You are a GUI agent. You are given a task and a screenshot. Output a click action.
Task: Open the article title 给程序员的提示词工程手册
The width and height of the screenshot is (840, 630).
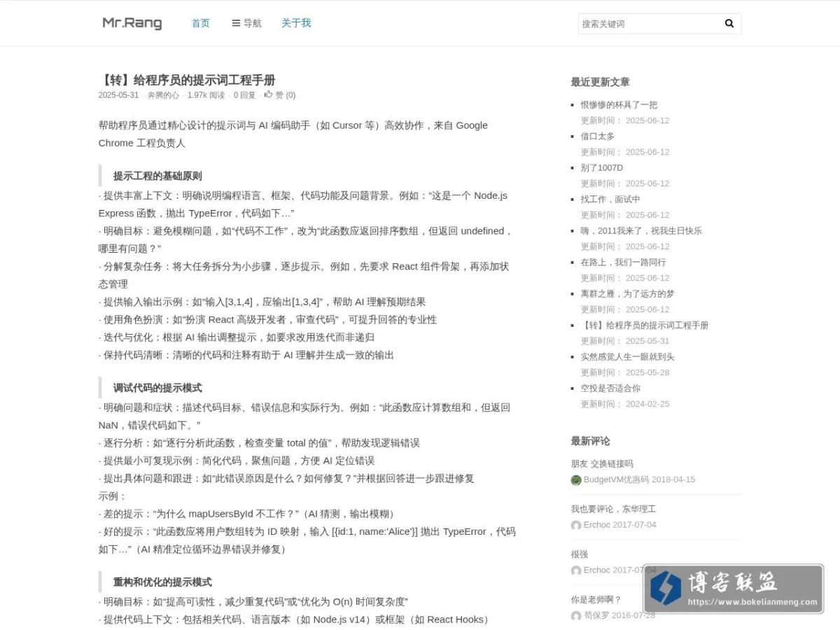pos(187,80)
